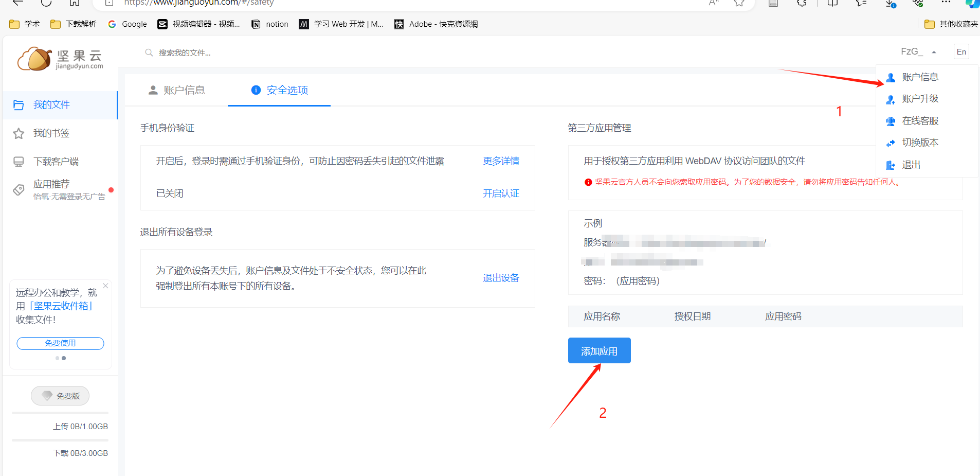Click the monitor icon beside 下载客户端
Screen dimensions: 980x476
click(19, 162)
